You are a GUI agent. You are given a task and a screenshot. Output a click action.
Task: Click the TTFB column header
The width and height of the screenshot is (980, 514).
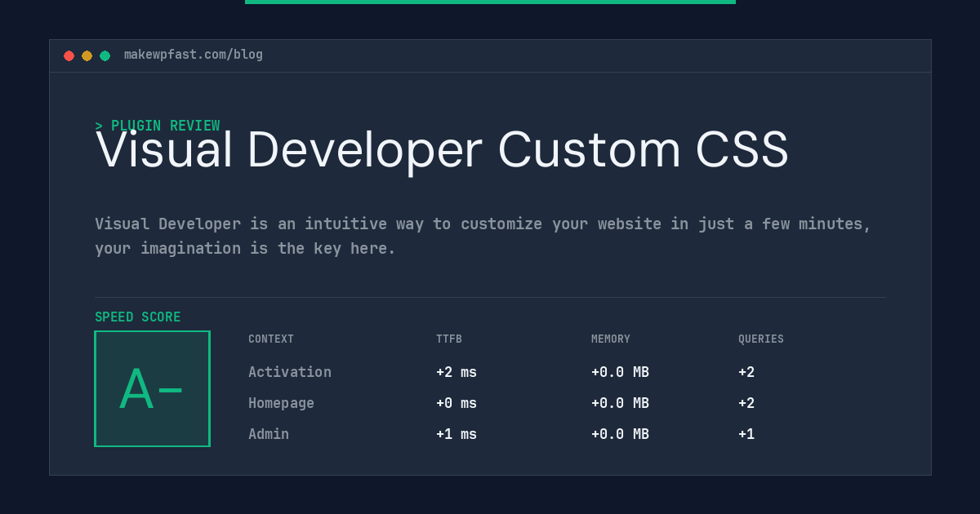pos(449,339)
